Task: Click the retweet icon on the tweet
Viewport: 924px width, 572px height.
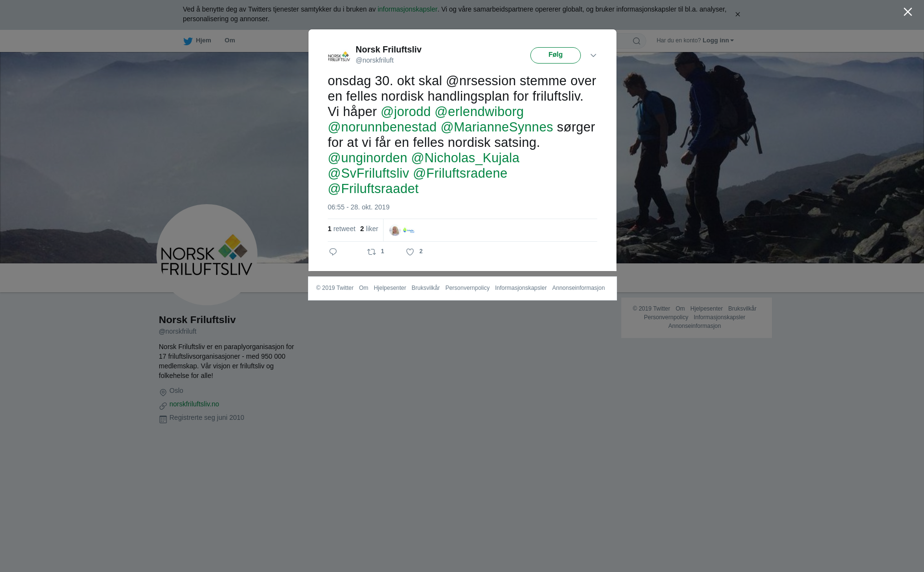Action: tap(372, 252)
